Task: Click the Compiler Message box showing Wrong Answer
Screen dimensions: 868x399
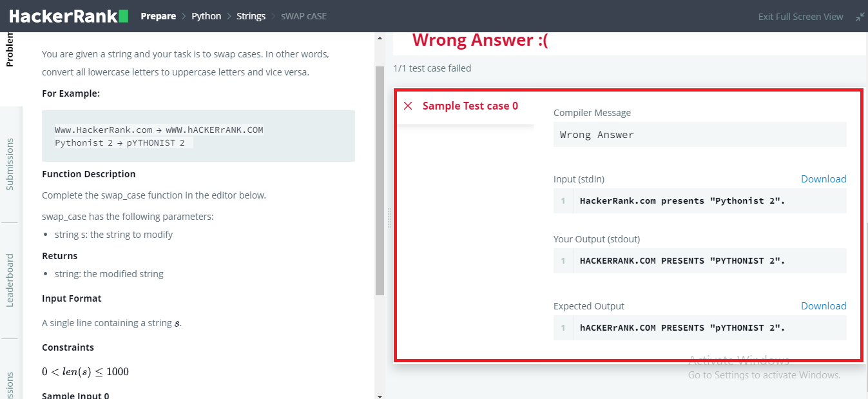Action: click(x=699, y=135)
